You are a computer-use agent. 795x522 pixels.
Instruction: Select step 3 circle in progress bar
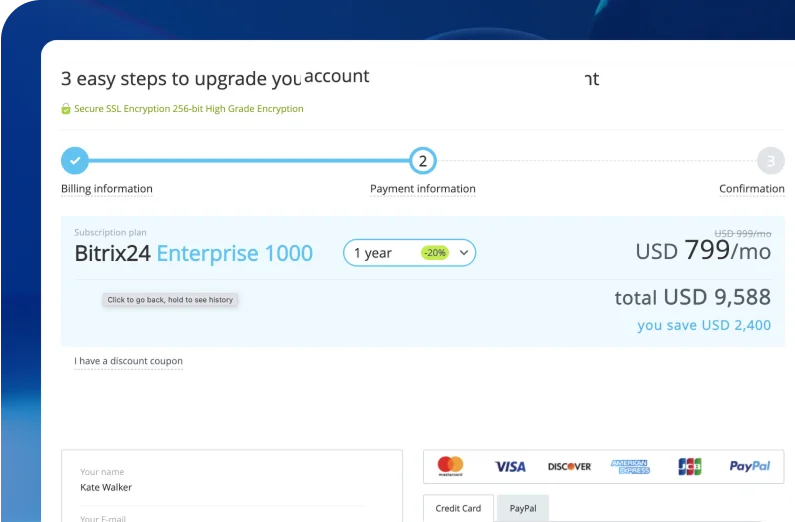(x=770, y=160)
